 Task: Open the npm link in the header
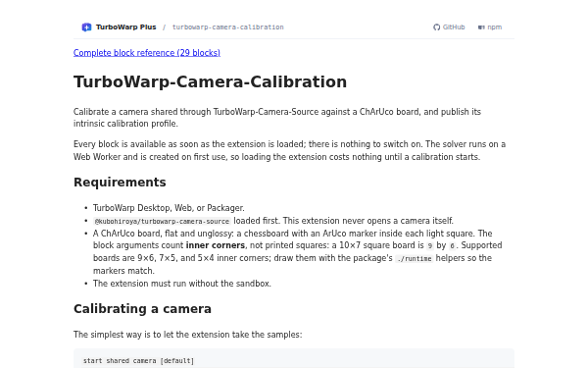tap(490, 27)
